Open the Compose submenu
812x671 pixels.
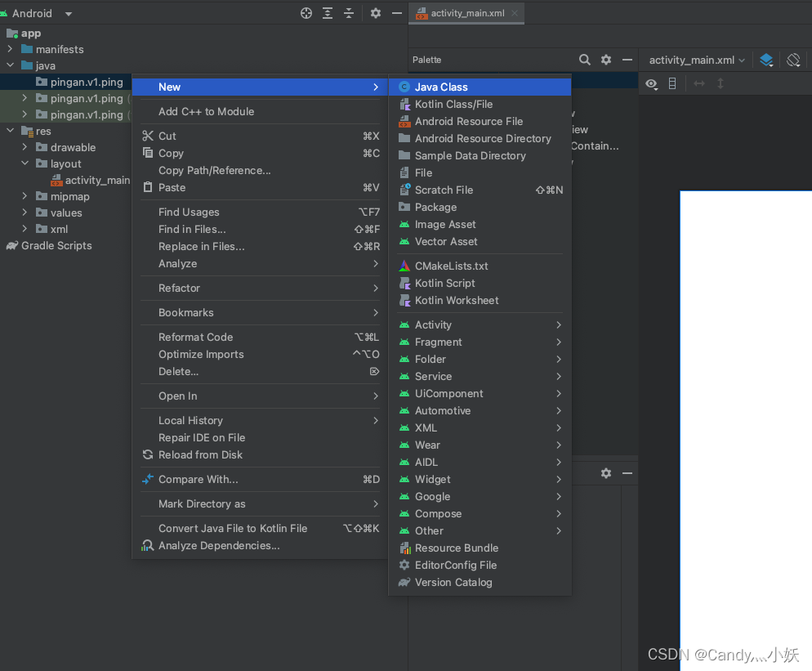(480, 513)
